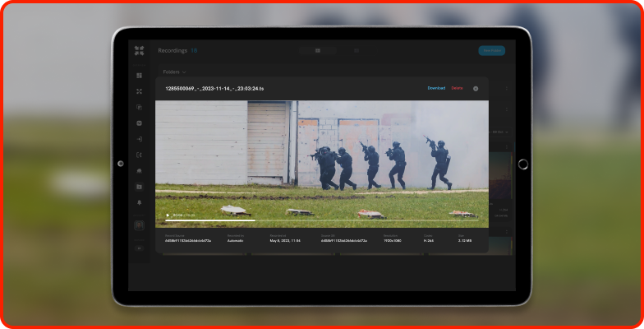
Task: Close the recording preview dialog
Action: point(476,88)
